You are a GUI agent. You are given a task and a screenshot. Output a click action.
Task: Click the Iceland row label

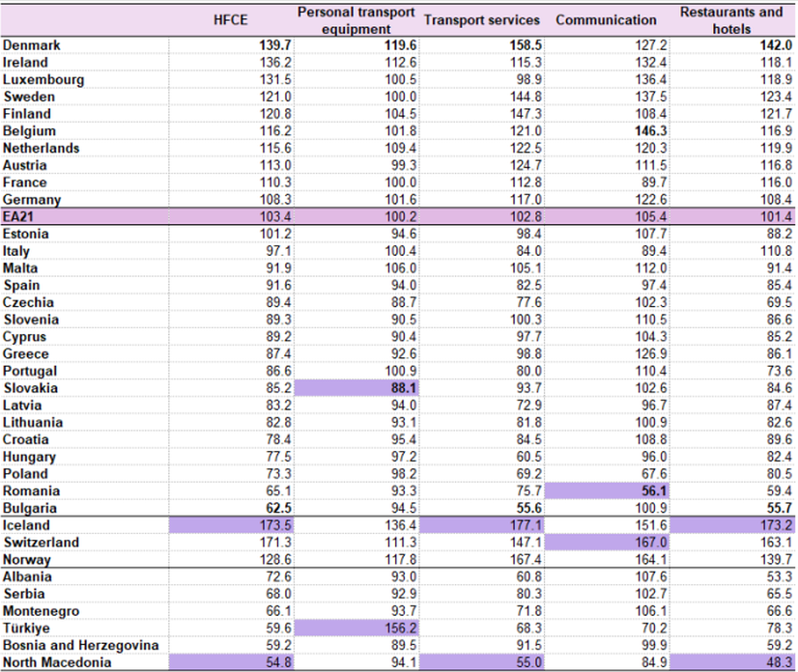pos(26,525)
